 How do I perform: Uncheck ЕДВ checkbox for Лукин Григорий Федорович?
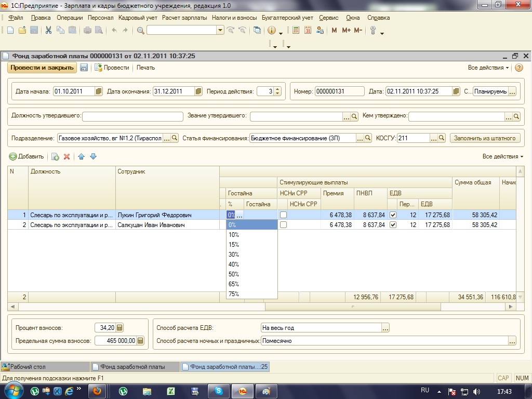click(393, 215)
